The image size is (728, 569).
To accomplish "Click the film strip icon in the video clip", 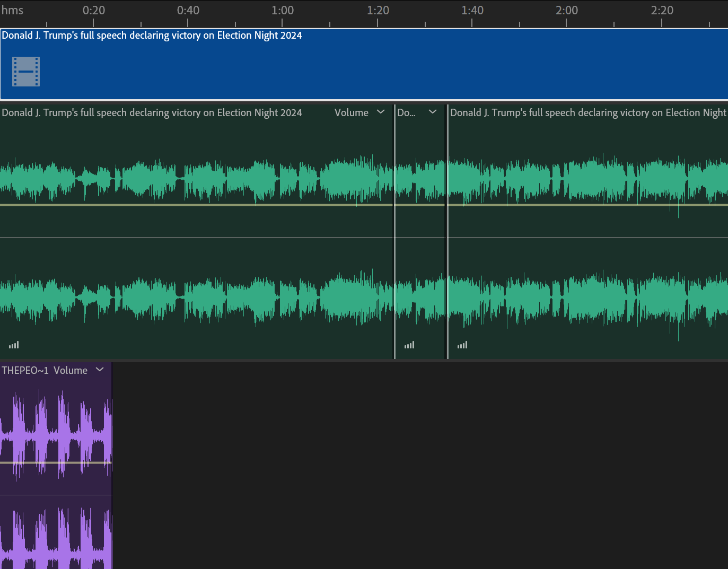I will coord(26,72).
